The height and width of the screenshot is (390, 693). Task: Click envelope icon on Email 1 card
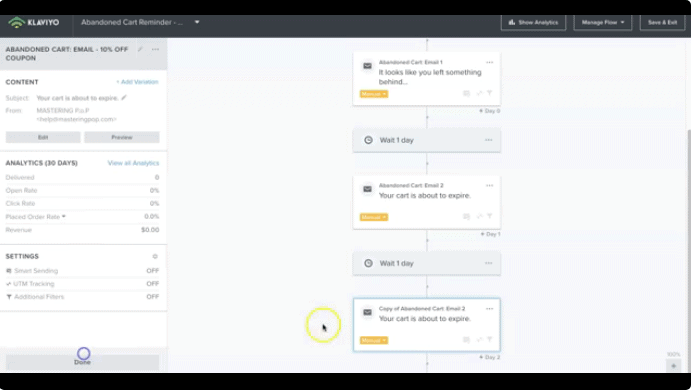[367, 66]
